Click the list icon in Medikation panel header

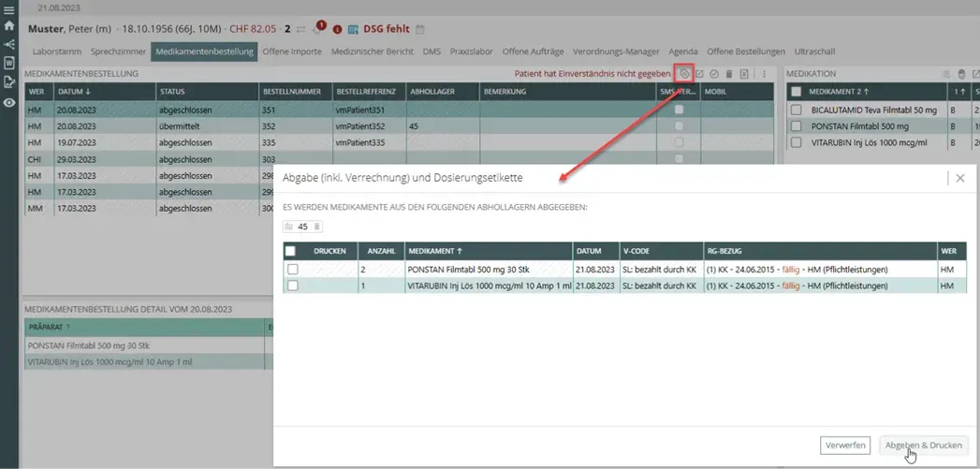click(947, 74)
